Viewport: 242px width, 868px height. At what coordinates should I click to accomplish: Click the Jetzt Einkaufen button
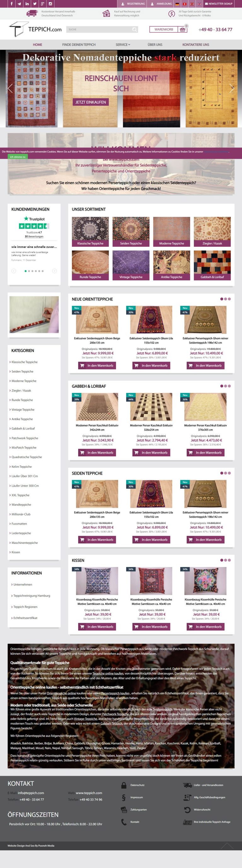(x=90, y=102)
